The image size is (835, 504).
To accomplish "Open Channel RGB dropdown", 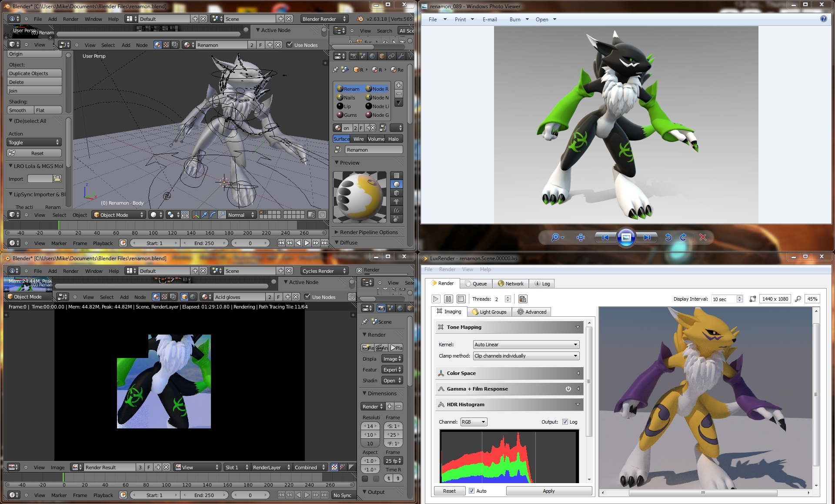I will pos(474,422).
